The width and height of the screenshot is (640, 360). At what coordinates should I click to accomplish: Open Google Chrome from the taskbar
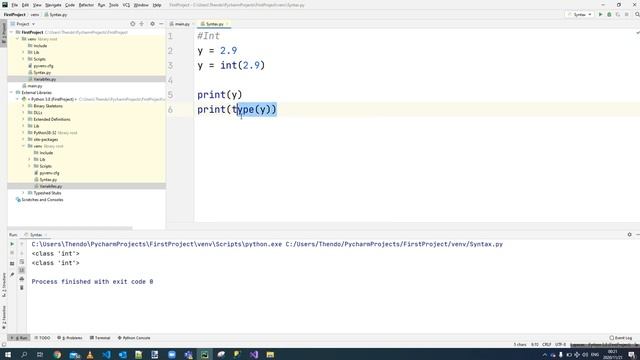tap(57, 354)
